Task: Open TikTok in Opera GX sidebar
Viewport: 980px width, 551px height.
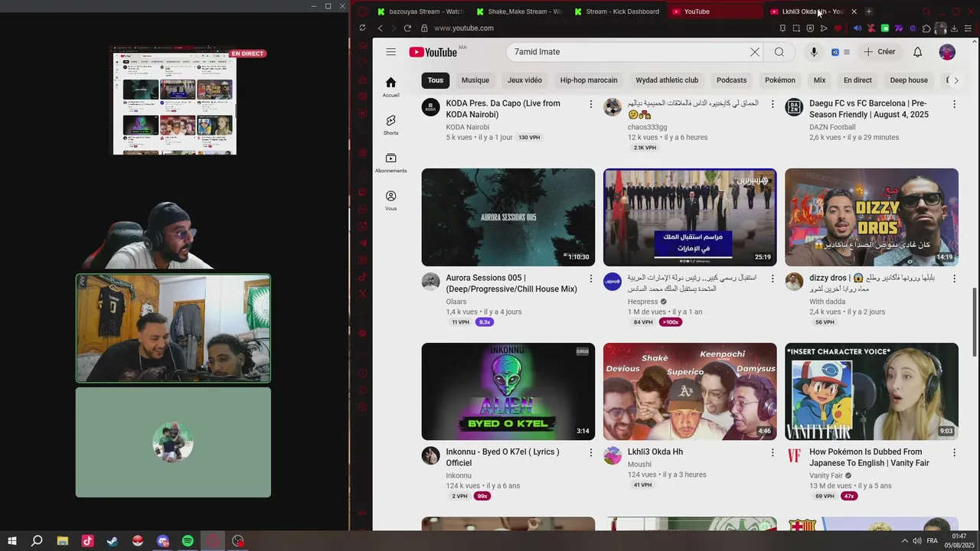Action: coord(362,276)
